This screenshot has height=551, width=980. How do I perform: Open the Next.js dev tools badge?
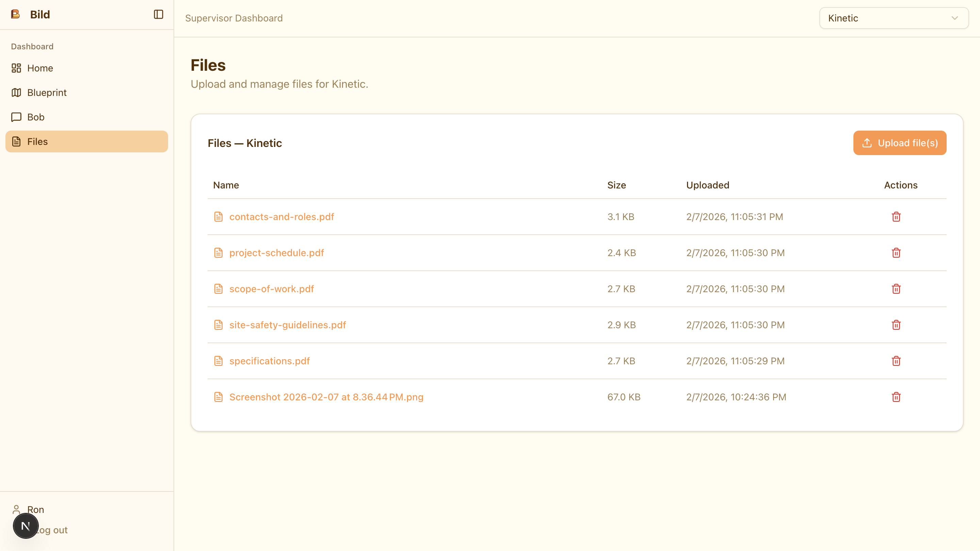[26, 526]
